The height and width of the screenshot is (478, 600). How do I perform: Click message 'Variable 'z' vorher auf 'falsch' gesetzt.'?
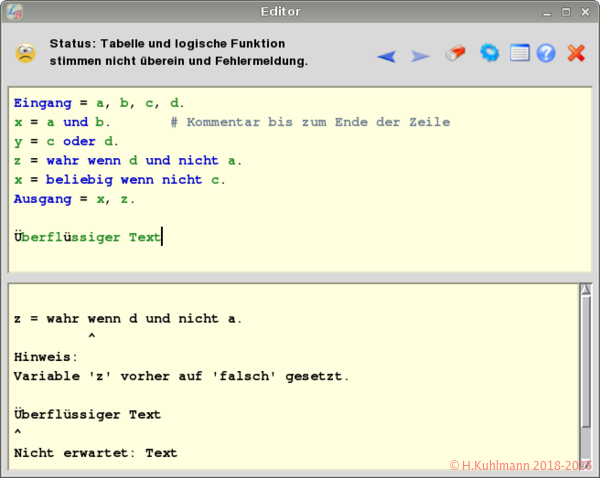[x=181, y=376]
